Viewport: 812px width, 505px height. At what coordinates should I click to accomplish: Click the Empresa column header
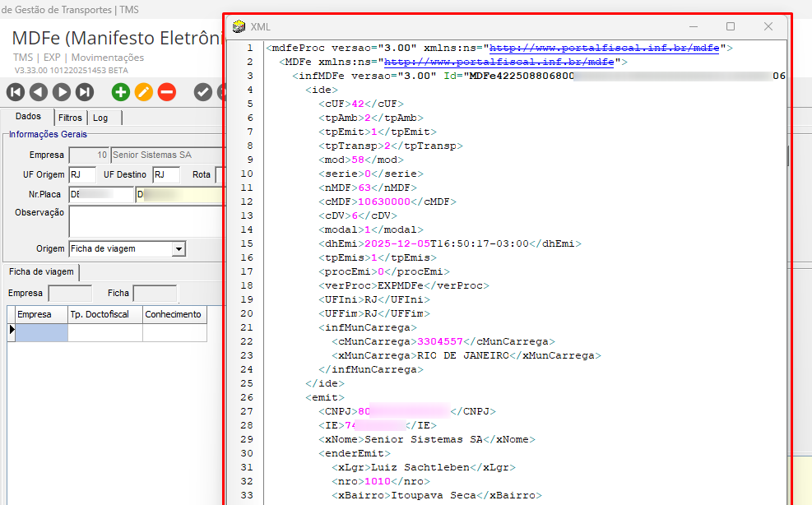tap(41, 314)
